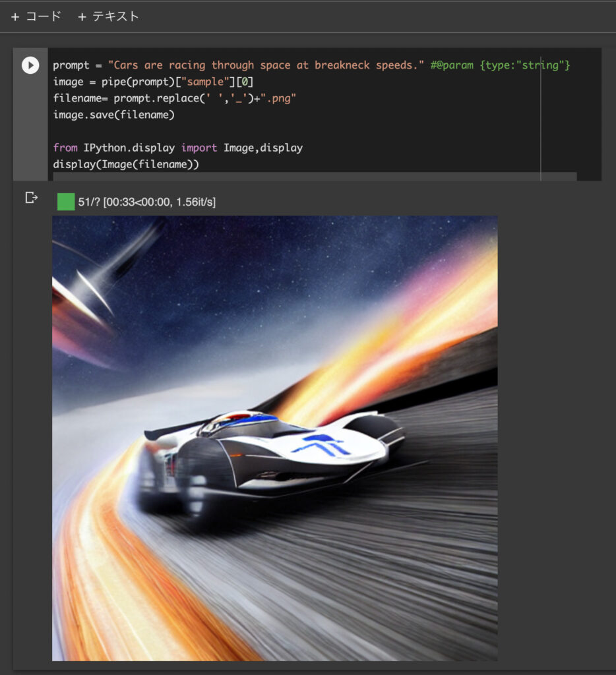The width and height of the screenshot is (616, 675).
Task: Click the code cell horizontal scrollbar
Action: click(x=315, y=176)
